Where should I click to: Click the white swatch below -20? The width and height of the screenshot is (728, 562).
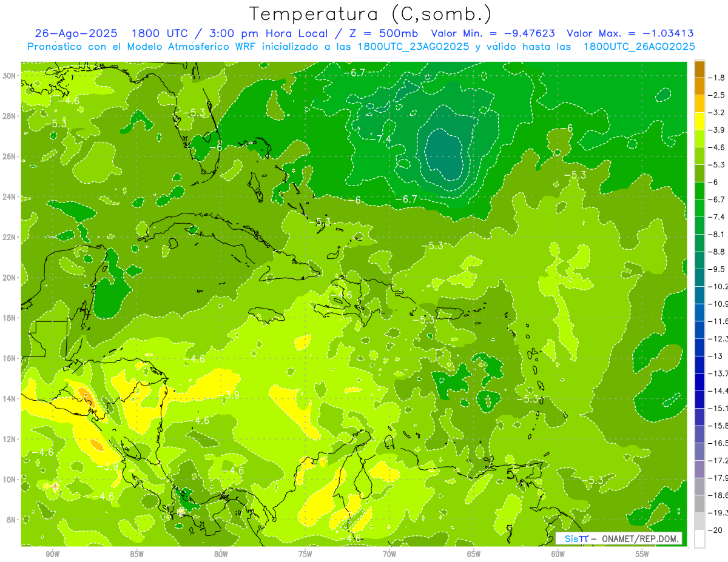click(699, 538)
